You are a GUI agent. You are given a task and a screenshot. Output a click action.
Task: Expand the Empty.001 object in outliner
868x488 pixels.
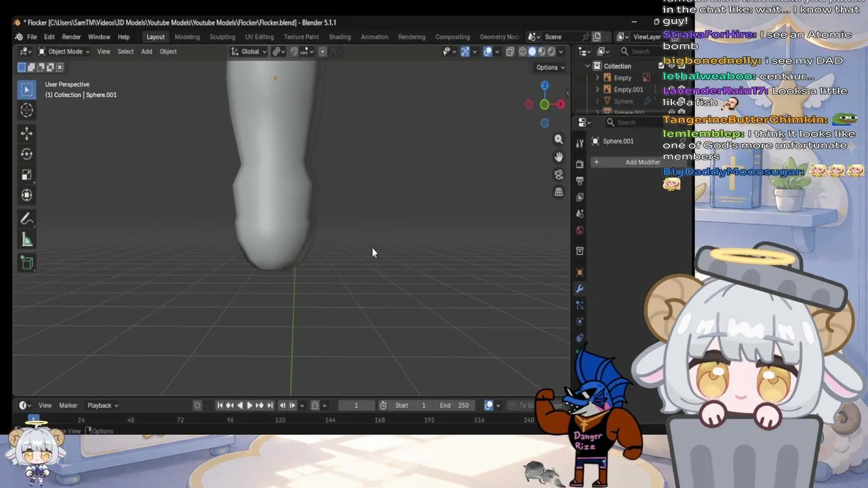pyautogui.click(x=597, y=89)
